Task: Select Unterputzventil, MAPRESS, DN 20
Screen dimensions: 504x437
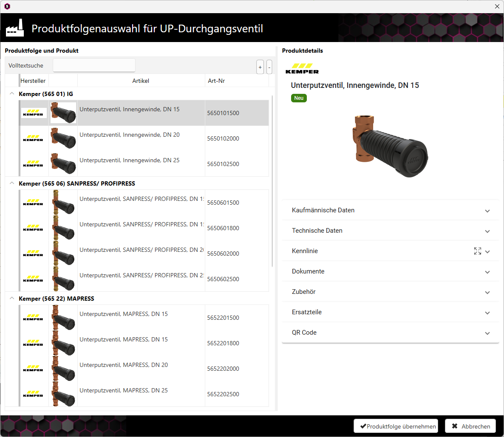Action: tap(124, 365)
